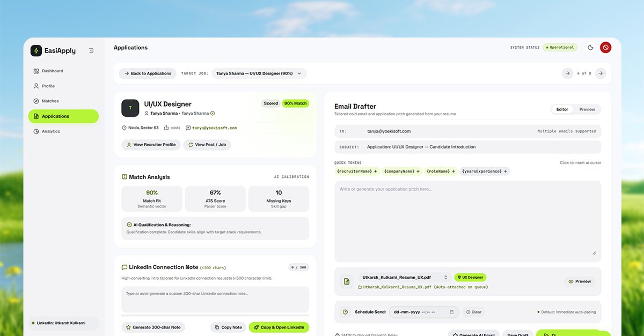
Task: Toggle dark mode with the moon icon
Action: (x=590, y=48)
